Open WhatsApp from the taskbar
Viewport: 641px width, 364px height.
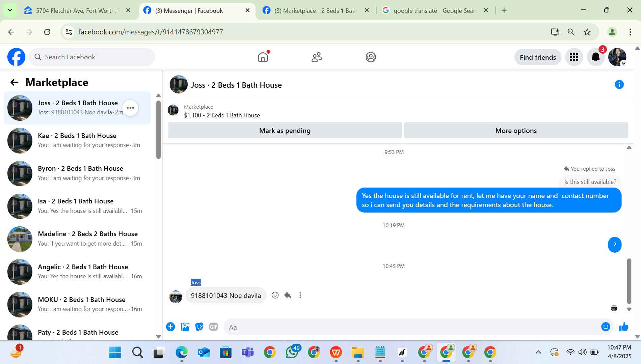click(x=292, y=353)
